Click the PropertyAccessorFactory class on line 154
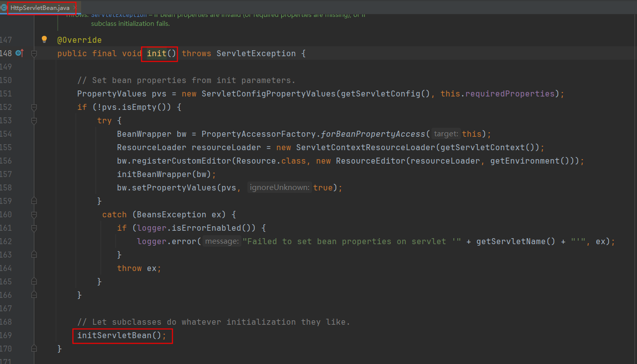 click(259, 134)
